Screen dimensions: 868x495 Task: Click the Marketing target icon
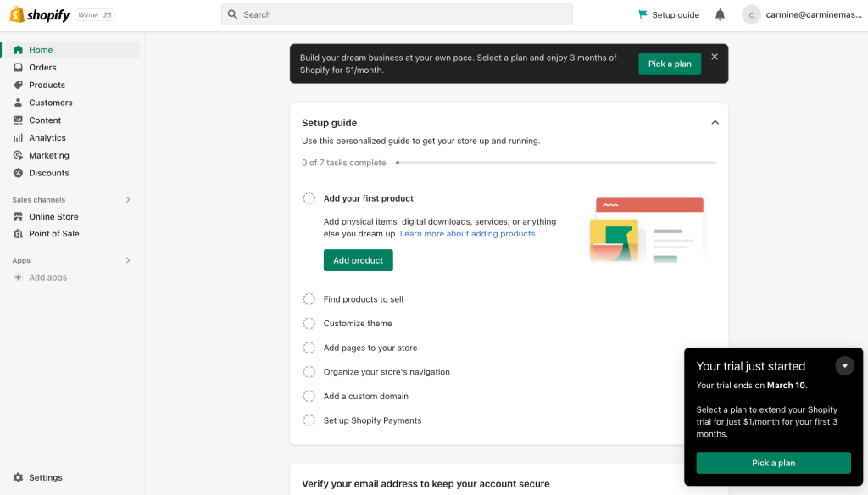(x=19, y=156)
